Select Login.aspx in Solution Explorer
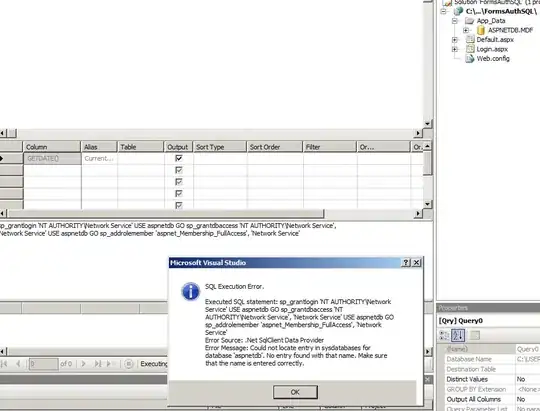The height and width of the screenshot is (411, 540). point(492,49)
